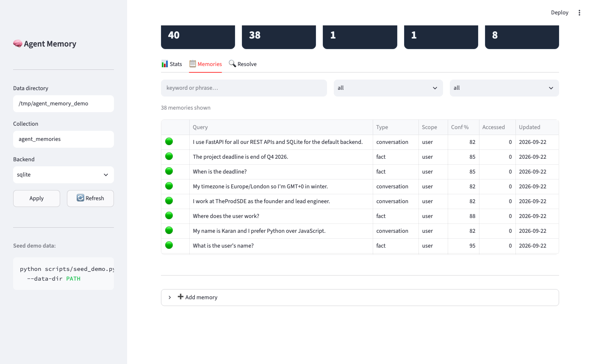
Task: Click the Deploy button
Action: click(560, 13)
